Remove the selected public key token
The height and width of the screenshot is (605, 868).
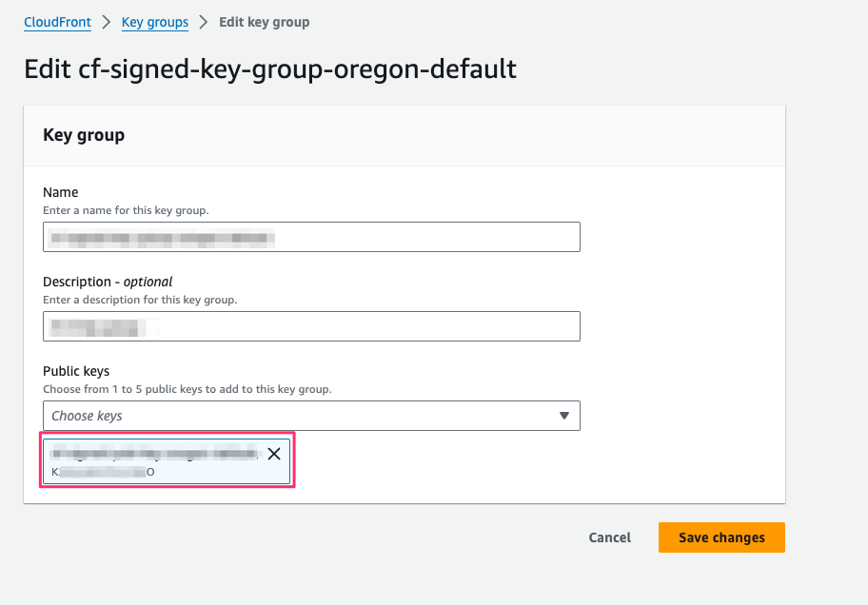(x=274, y=454)
